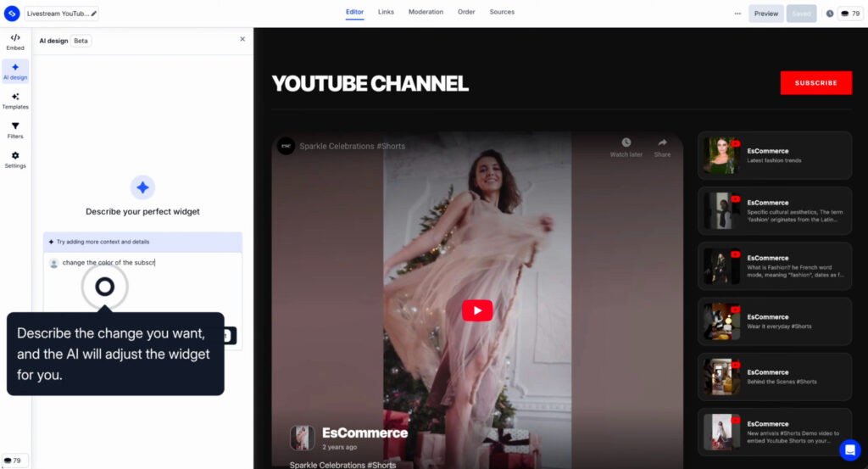The height and width of the screenshot is (469, 868).
Task: Open the 'Latest fashion trends' video card
Action: click(775, 155)
